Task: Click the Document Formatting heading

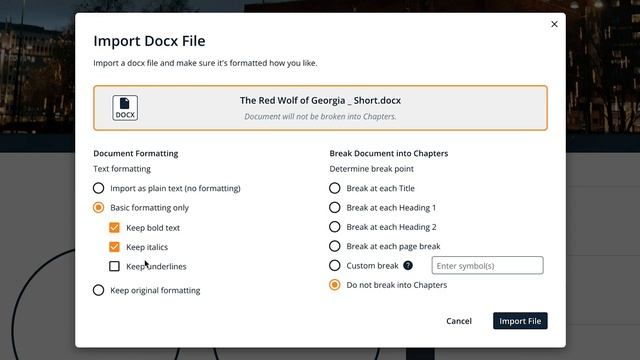Action: [136, 153]
